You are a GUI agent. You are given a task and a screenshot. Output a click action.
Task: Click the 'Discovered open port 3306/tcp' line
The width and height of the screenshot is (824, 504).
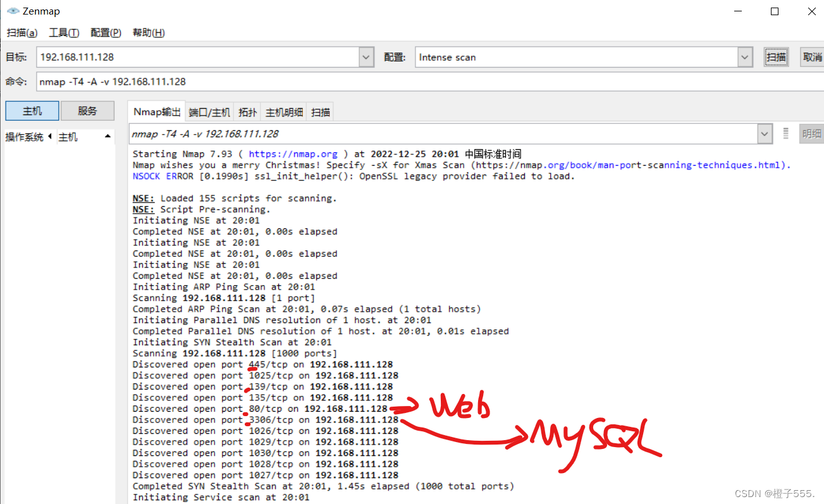(266, 419)
